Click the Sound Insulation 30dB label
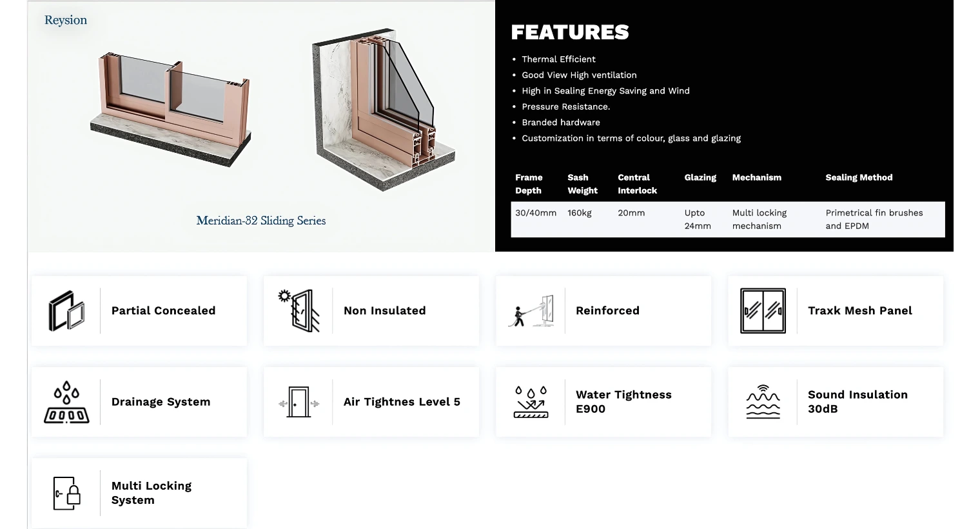The width and height of the screenshot is (980, 529). click(x=857, y=402)
